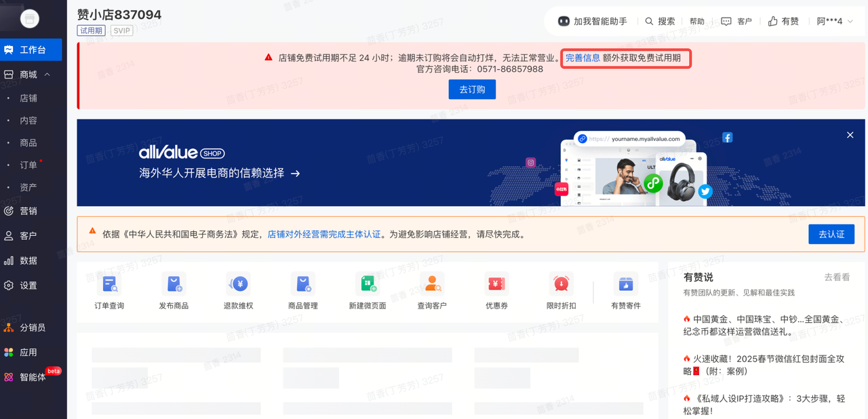Click 搜索 in the top bar
The image size is (868, 419).
click(x=660, y=22)
